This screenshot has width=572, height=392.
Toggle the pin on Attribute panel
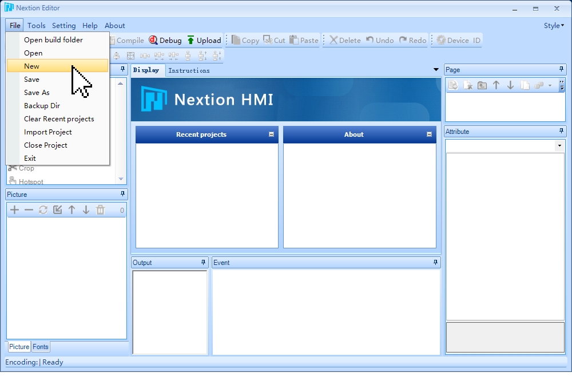tap(561, 130)
